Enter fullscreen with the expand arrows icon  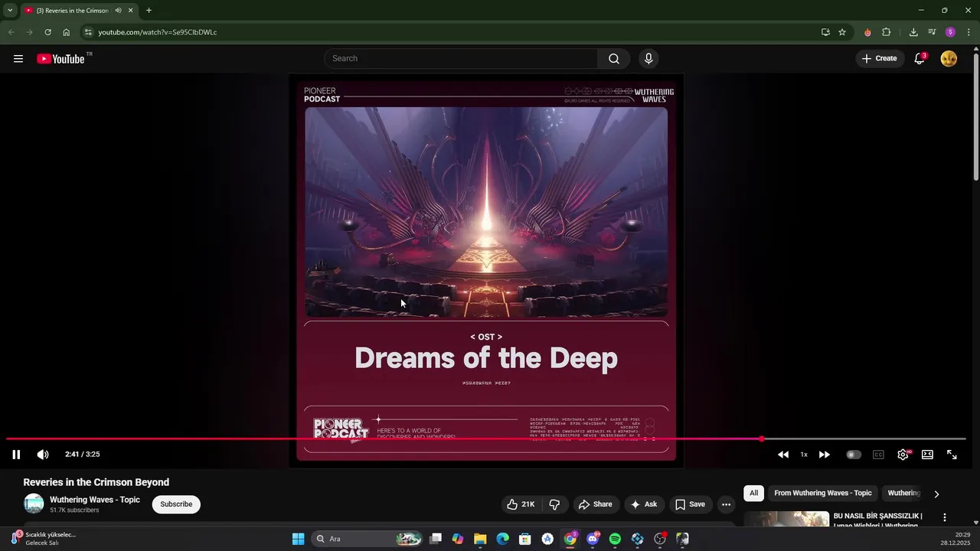(x=952, y=455)
